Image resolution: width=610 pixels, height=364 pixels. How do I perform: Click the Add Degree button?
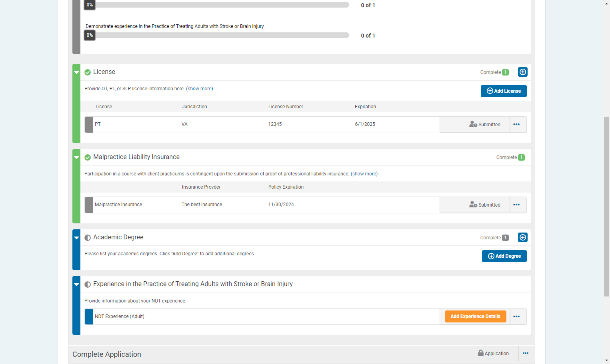504,256
